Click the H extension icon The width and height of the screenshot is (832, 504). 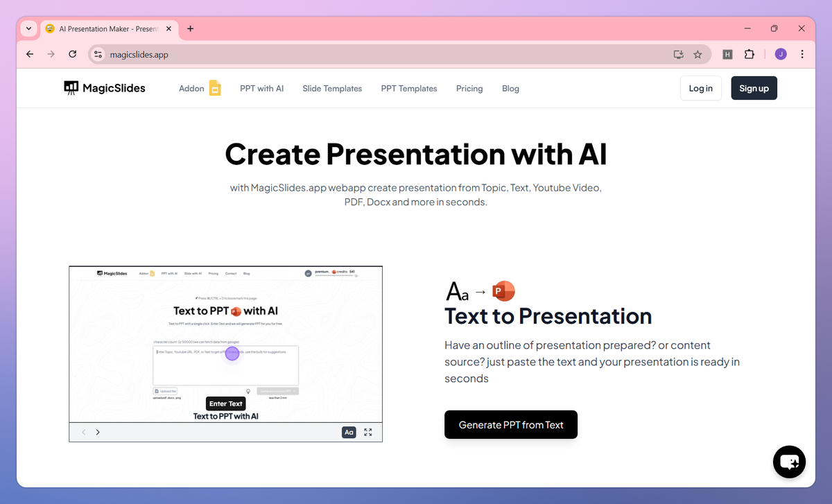[x=727, y=54]
